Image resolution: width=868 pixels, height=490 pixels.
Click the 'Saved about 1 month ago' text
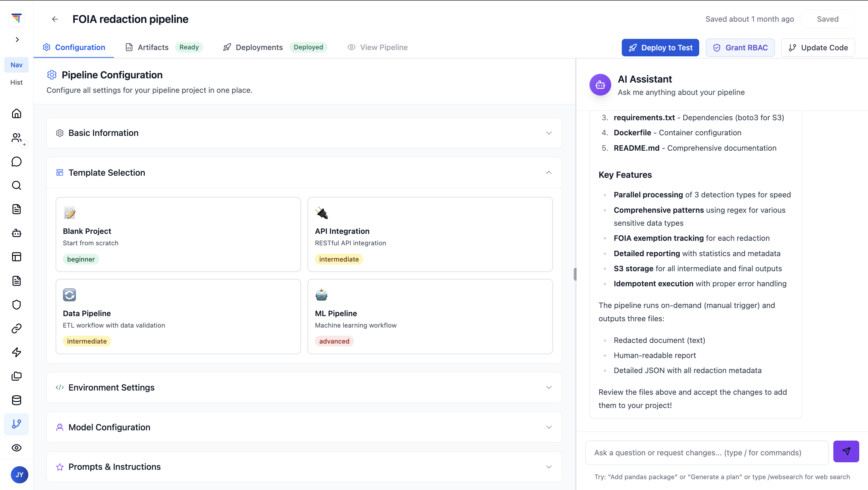[750, 19]
